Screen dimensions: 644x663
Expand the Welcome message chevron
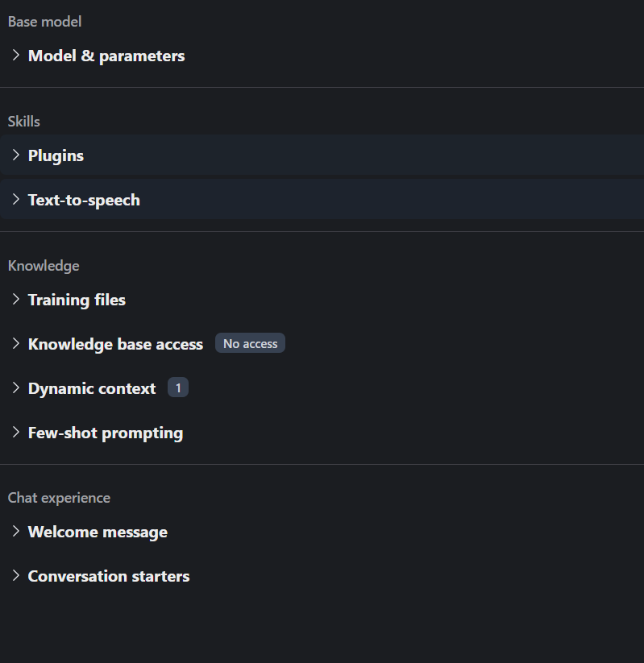point(15,532)
